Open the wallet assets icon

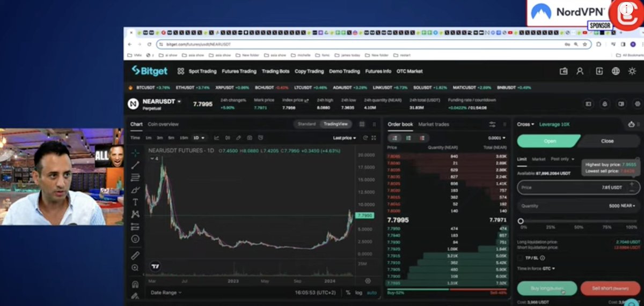click(x=563, y=71)
